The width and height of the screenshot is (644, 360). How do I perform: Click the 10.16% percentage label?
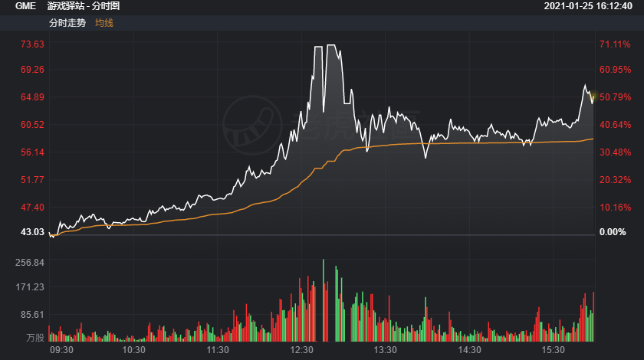(615, 208)
